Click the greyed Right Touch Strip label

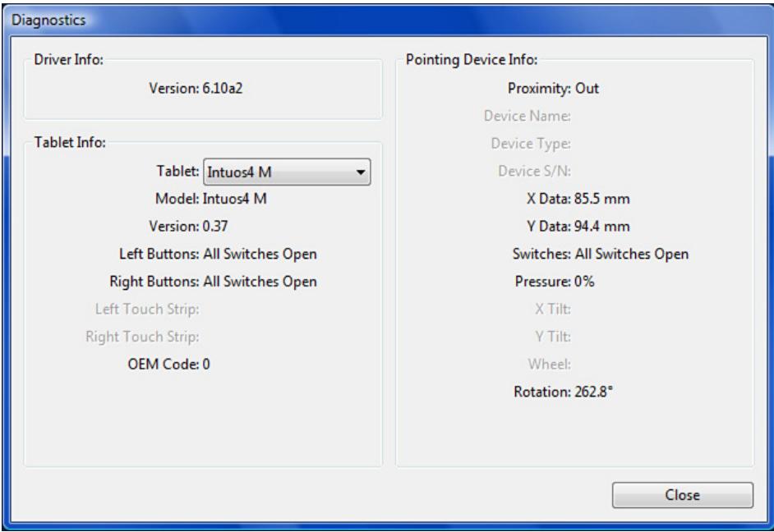point(142,337)
